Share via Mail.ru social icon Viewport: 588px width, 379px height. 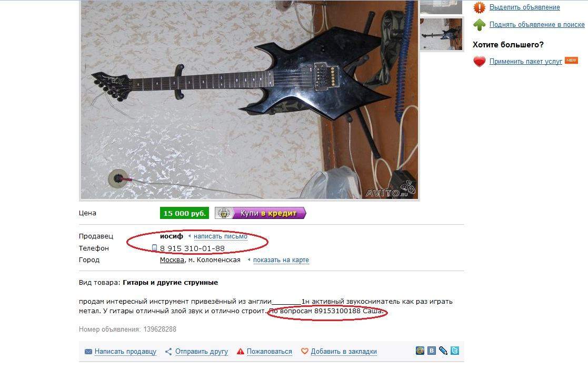pyautogui.click(x=420, y=351)
